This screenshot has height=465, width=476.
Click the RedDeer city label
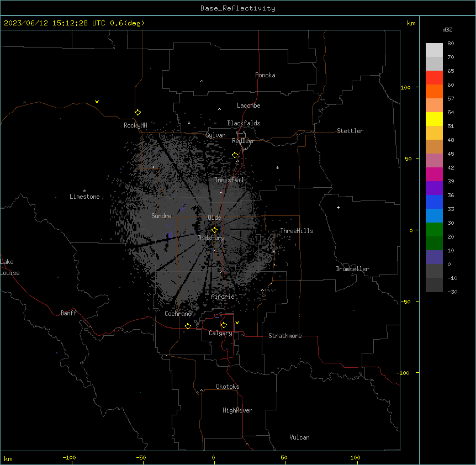tap(243, 141)
